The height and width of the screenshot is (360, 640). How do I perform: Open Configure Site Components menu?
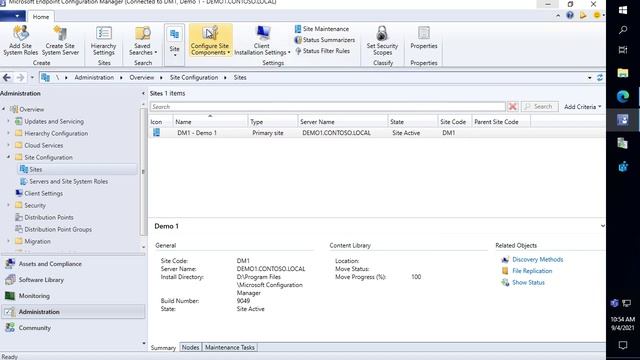coord(210,40)
